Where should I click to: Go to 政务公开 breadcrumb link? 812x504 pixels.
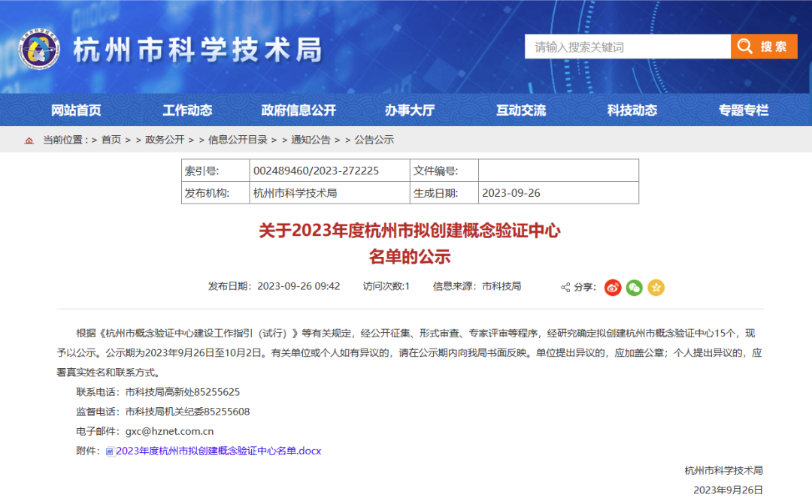coord(165,140)
